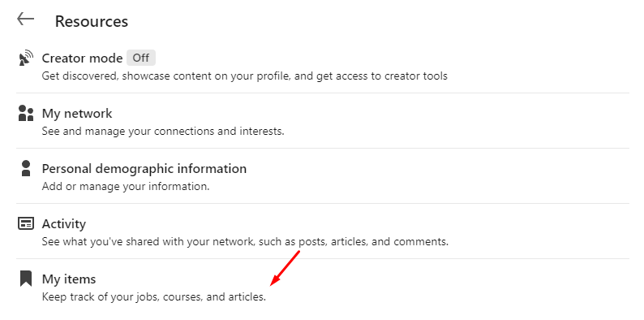This screenshot has width=644, height=320.
Task: Select the red annotation arrow near My items
Action: 286,268
